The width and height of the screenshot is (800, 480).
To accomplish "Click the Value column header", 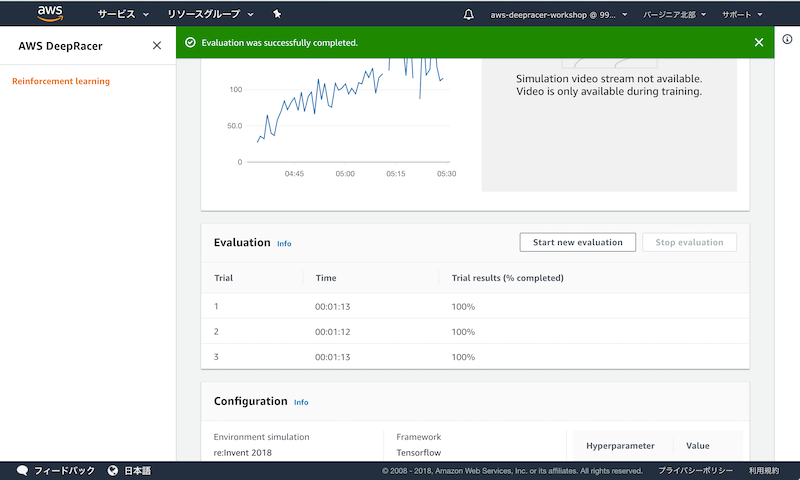I will click(x=697, y=446).
